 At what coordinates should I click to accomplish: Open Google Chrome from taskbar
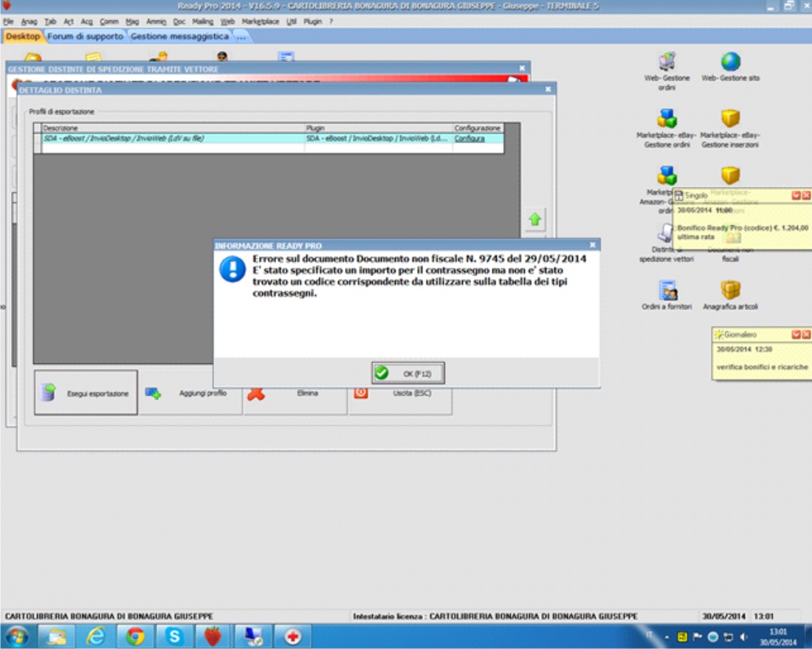(135, 636)
